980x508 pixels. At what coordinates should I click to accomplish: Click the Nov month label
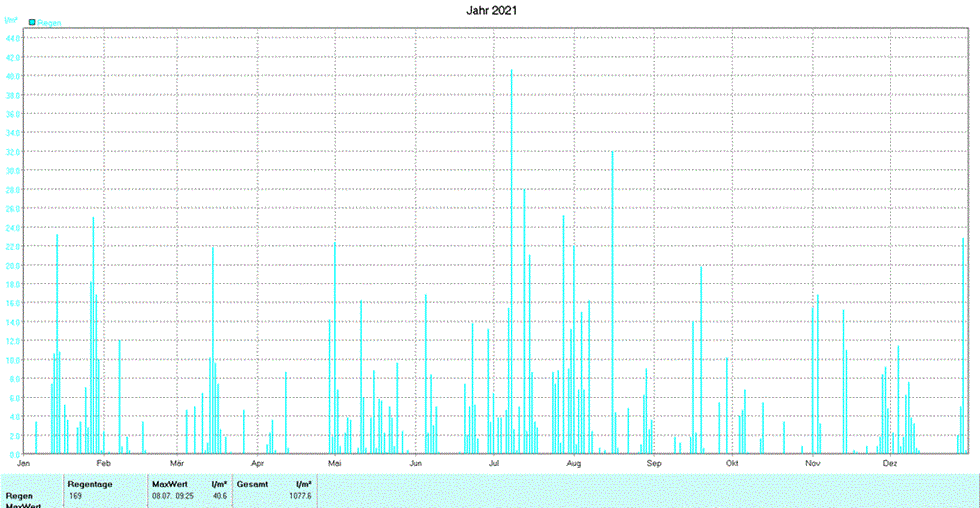tap(812, 463)
